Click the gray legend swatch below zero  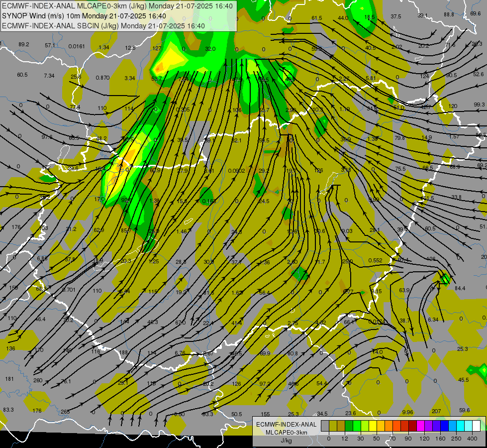pos(325,426)
